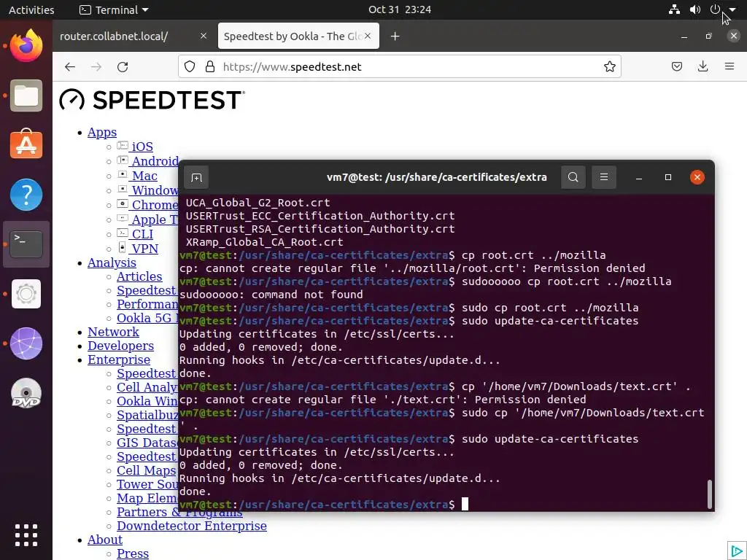Open the DVD disc icon in the dock

point(26,393)
